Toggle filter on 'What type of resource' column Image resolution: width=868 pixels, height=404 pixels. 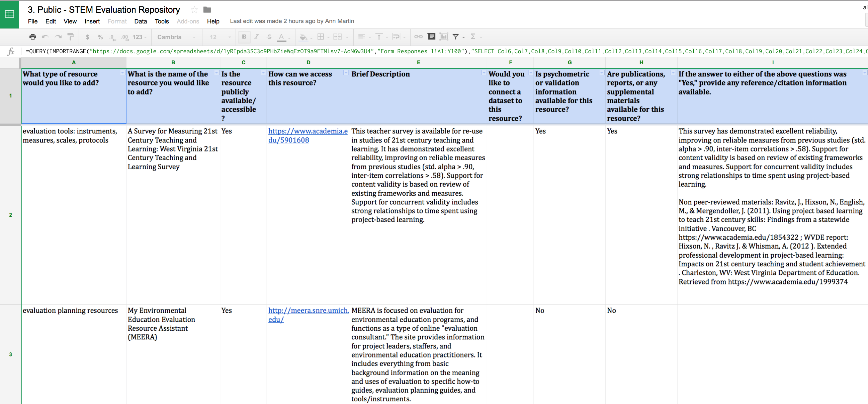point(122,73)
